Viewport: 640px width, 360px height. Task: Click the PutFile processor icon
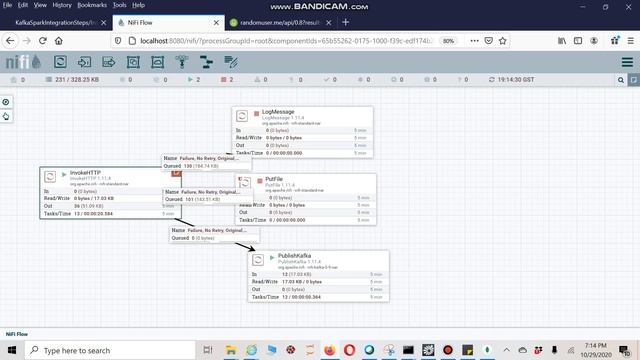[x=244, y=183]
